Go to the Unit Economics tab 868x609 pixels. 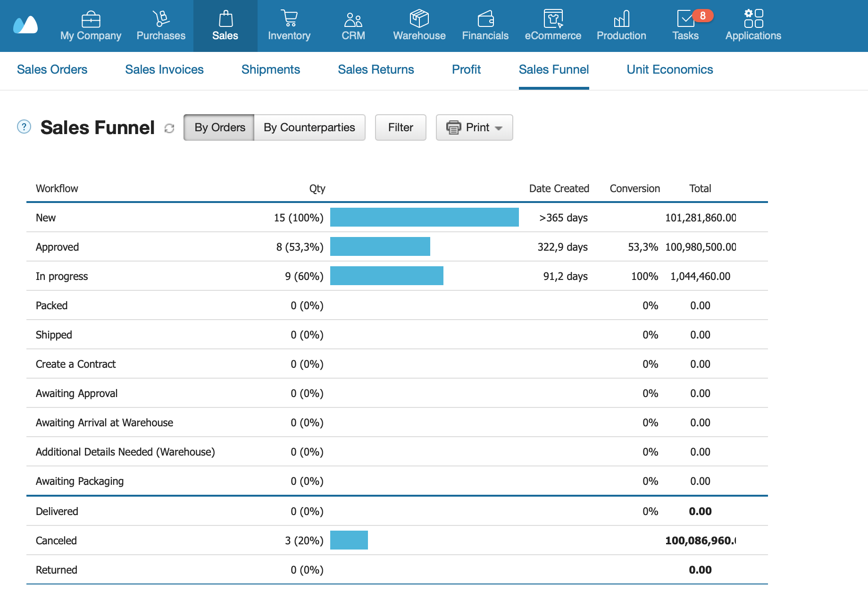(670, 69)
